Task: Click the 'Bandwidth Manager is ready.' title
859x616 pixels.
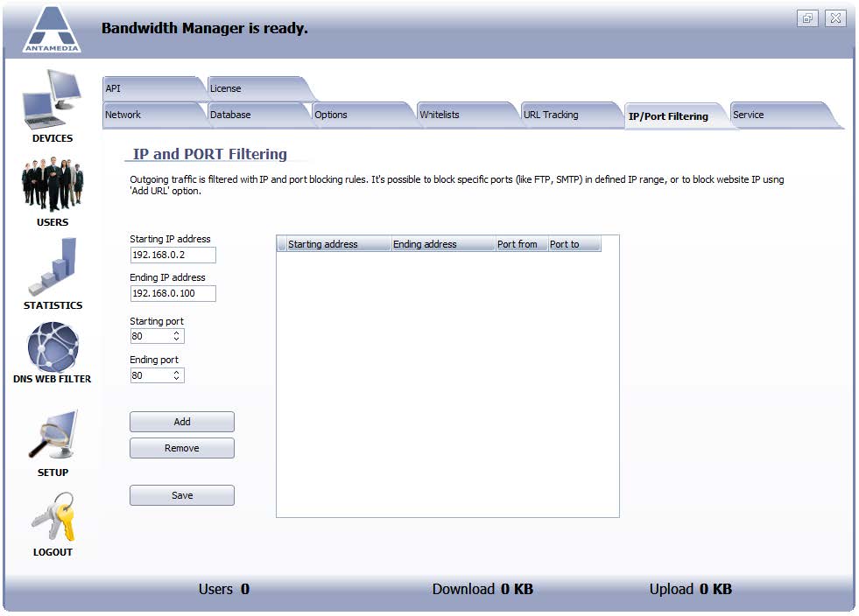Action: (x=204, y=28)
